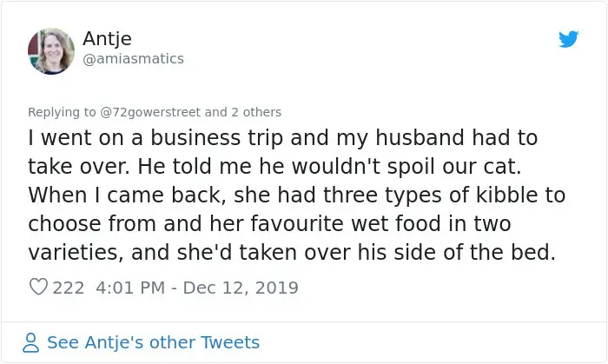Click the tweet line starting "I went on"

coord(282,137)
